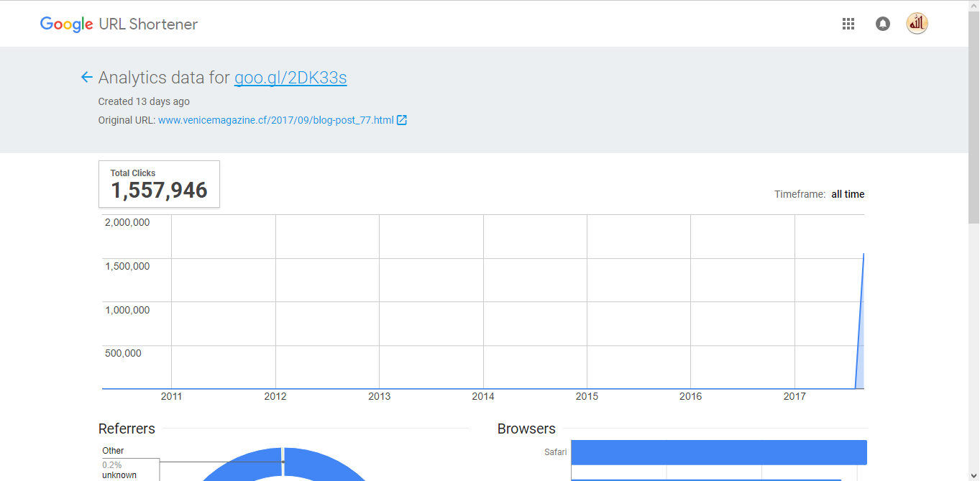Open the goo.gl/2DK33s short link

tap(290, 78)
